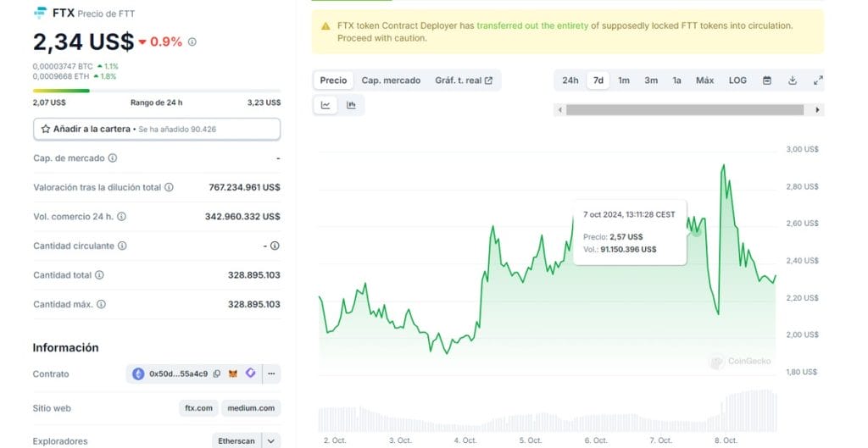Click left arrow of chart range scrollbar
The width and height of the screenshot is (868, 448).
(x=559, y=110)
